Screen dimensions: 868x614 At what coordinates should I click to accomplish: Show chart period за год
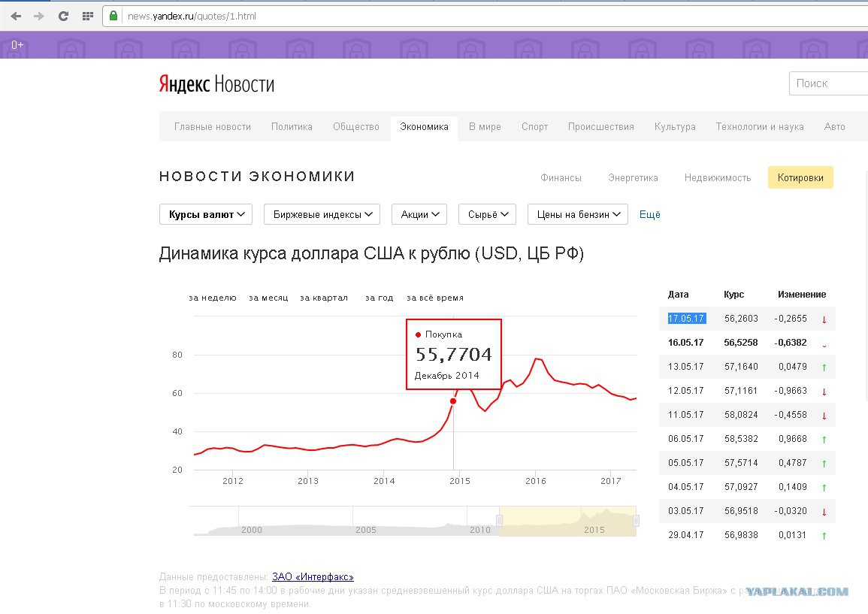tap(380, 298)
